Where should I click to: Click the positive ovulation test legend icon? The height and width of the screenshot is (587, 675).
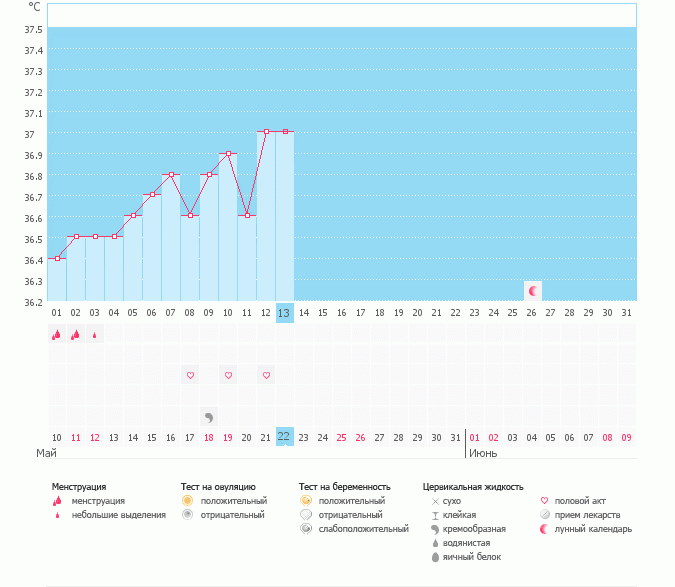[x=187, y=500]
